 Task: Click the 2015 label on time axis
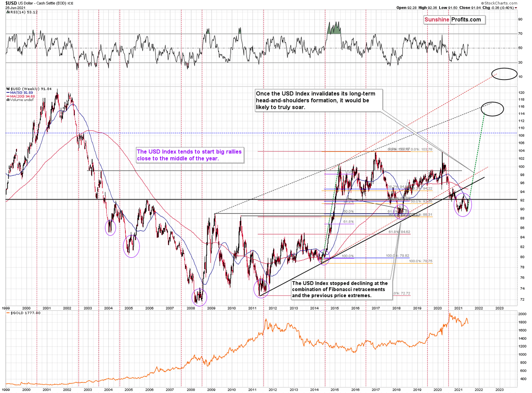pos(335,308)
